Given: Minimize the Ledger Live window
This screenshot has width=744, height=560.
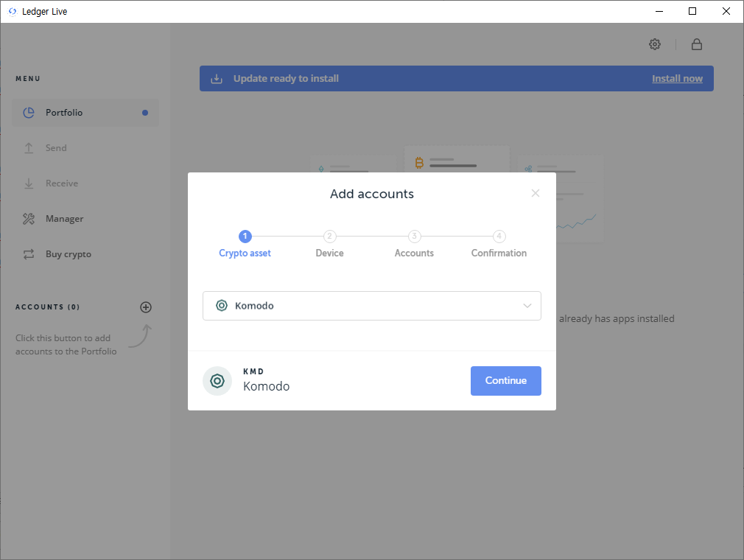Looking at the screenshot, I should click(659, 11).
